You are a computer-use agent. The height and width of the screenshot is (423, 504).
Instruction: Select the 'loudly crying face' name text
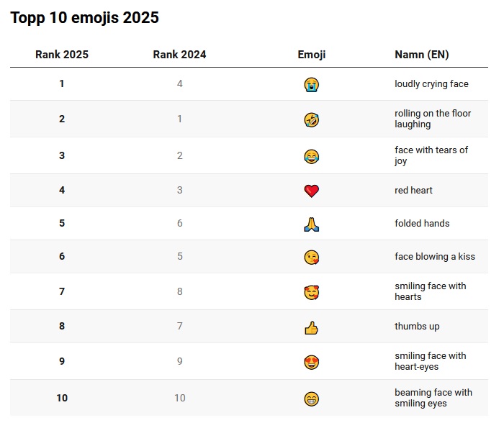tap(431, 84)
